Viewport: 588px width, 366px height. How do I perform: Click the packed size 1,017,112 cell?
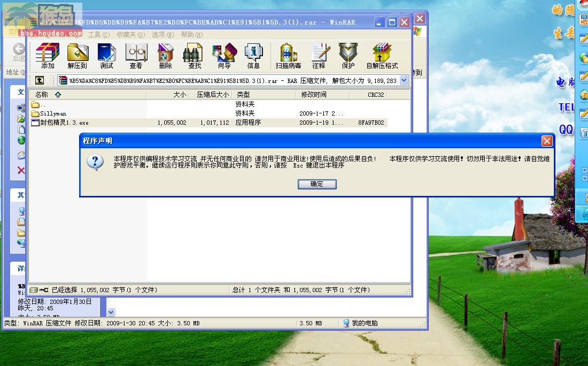click(x=214, y=123)
